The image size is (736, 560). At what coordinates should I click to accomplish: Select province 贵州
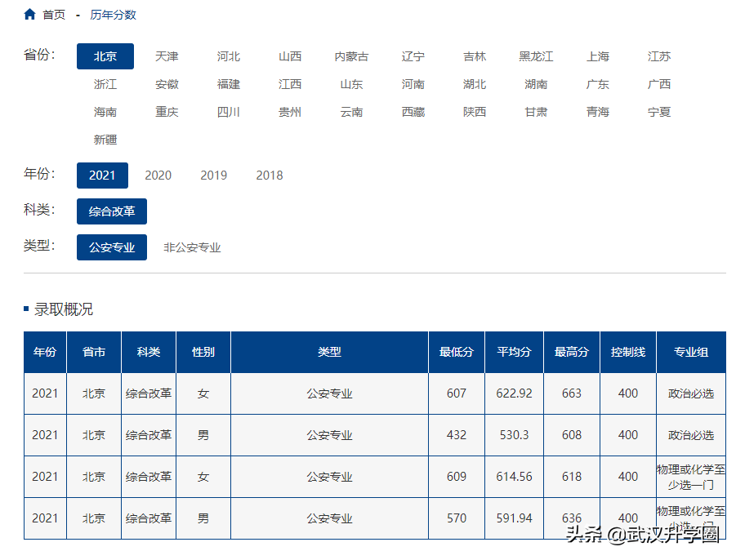[290, 112]
